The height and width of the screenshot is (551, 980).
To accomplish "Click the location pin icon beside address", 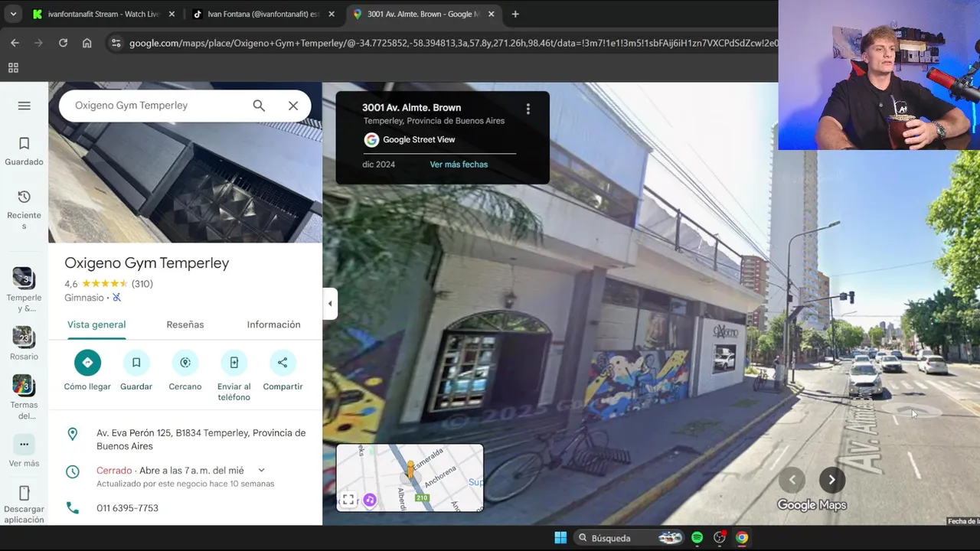I will pos(73,434).
